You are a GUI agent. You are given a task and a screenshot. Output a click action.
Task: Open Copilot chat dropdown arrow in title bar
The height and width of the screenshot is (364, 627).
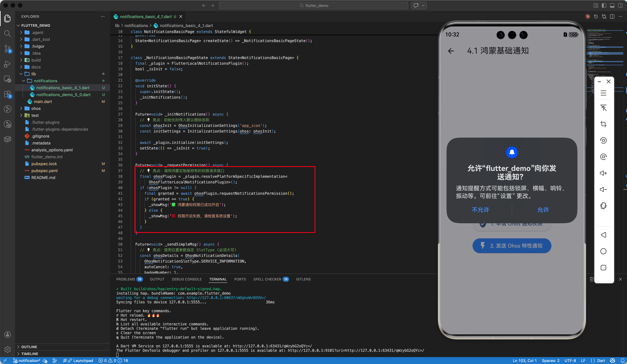(423, 5)
